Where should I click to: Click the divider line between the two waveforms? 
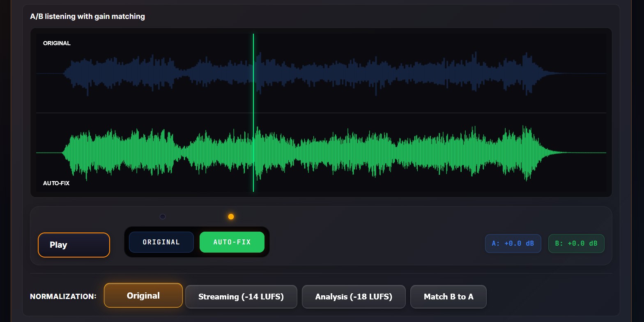click(x=321, y=113)
